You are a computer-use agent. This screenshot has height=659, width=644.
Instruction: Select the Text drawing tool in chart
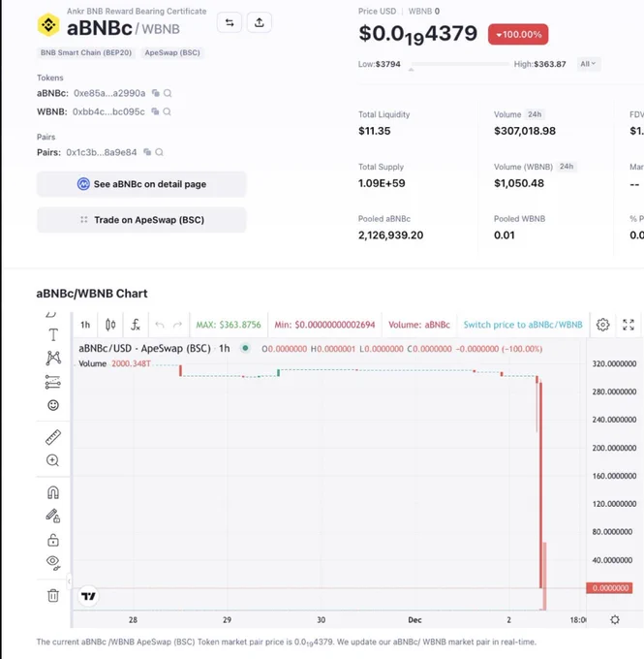point(53,335)
